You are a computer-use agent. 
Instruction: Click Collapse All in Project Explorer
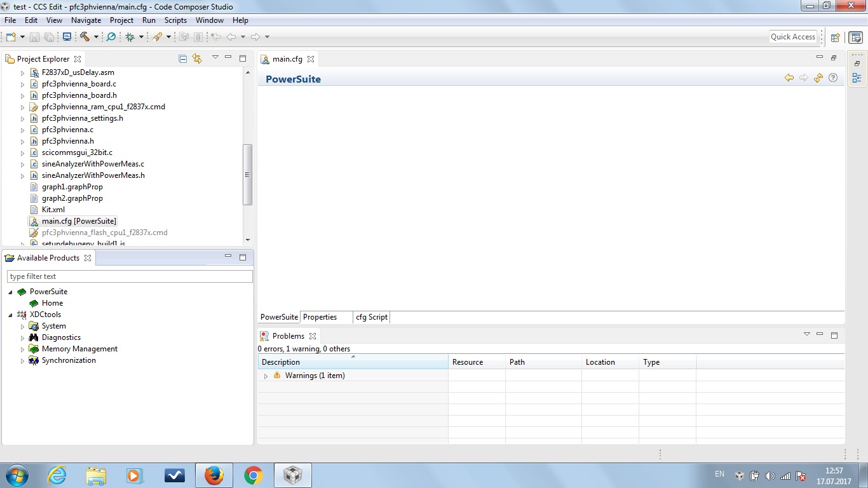183,59
